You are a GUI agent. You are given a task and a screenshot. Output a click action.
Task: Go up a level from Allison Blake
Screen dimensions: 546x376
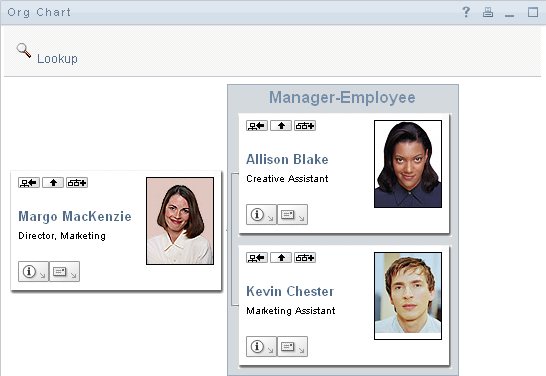[x=281, y=126]
